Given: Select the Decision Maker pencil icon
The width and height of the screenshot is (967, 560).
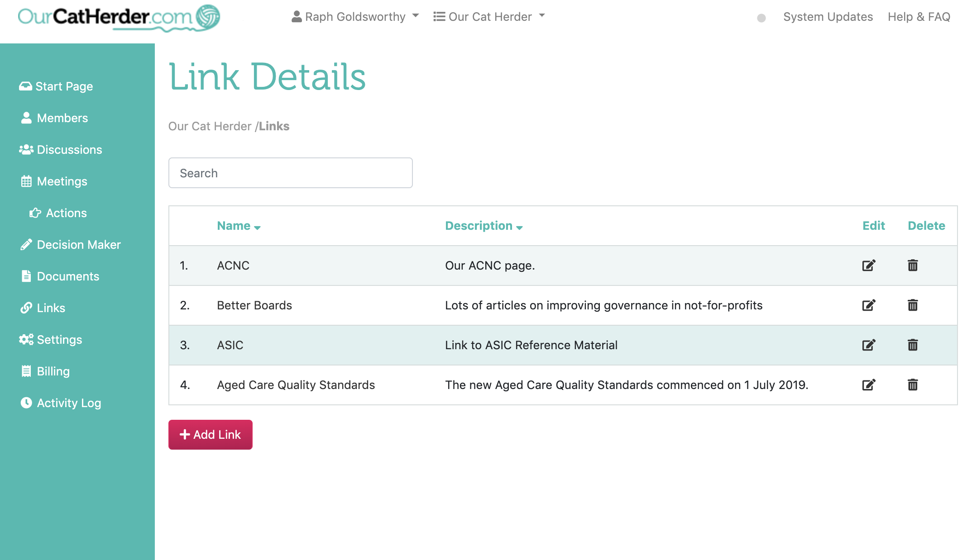Looking at the screenshot, I should pyautogui.click(x=27, y=244).
